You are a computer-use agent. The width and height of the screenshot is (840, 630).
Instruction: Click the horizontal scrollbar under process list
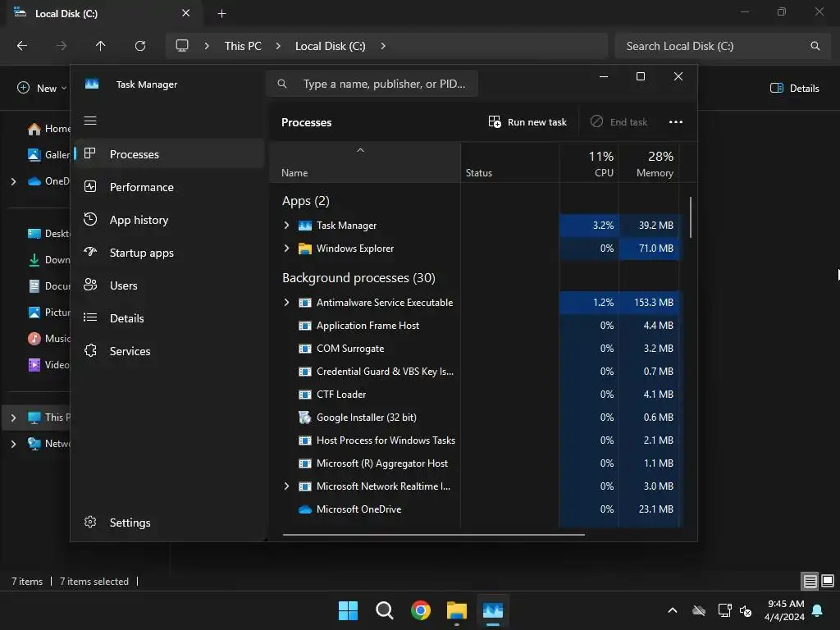pyautogui.click(x=433, y=534)
